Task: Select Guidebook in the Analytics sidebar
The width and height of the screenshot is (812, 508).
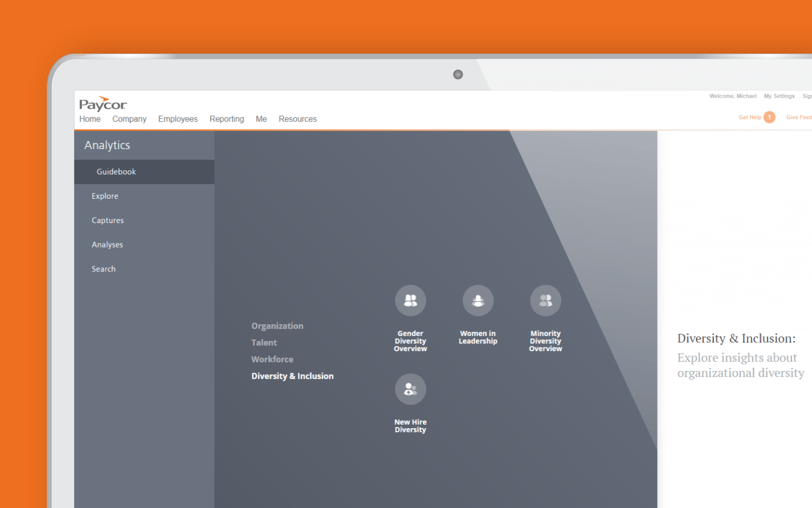Action: (x=144, y=172)
